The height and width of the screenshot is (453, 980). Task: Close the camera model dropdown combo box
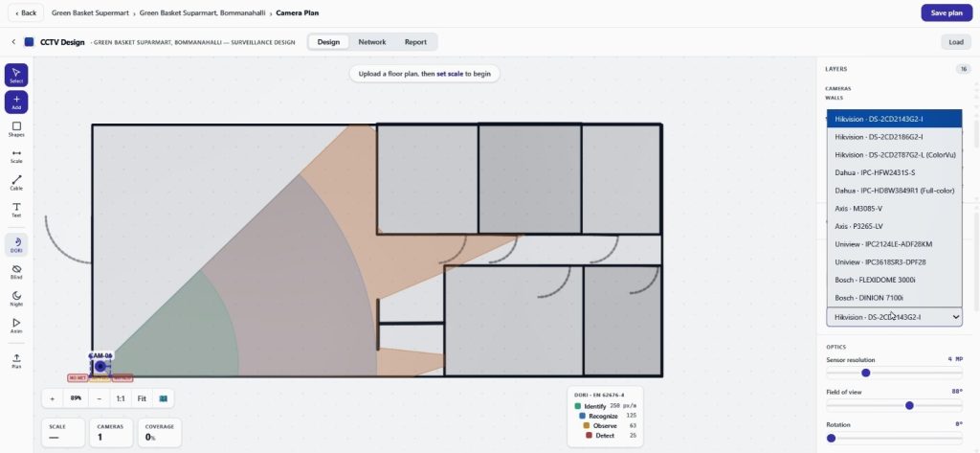point(895,317)
